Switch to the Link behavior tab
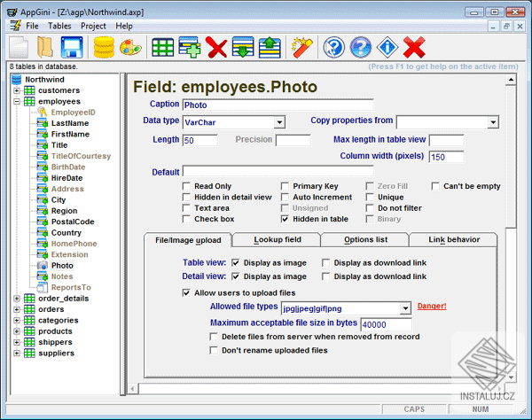Image resolution: width=532 pixels, height=420 pixels. click(454, 239)
